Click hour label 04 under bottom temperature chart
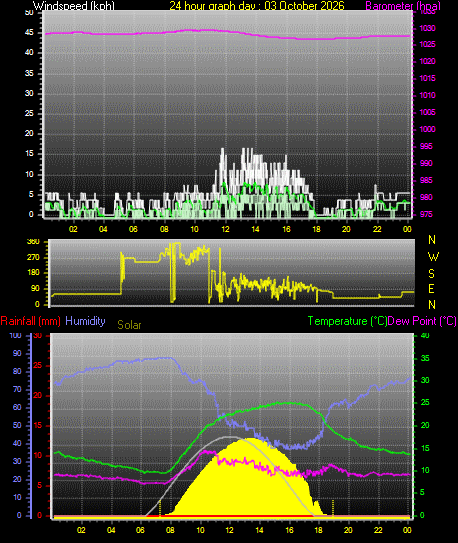 click(x=111, y=530)
